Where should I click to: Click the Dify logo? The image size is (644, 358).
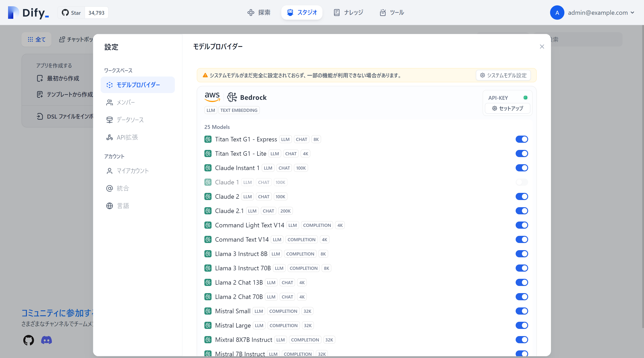coord(28,13)
